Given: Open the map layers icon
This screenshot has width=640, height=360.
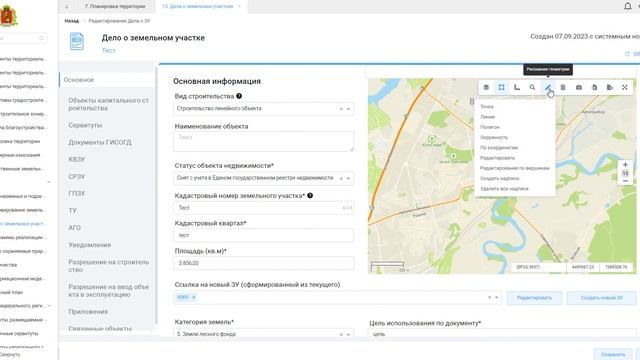Looking at the screenshot, I should (x=486, y=87).
